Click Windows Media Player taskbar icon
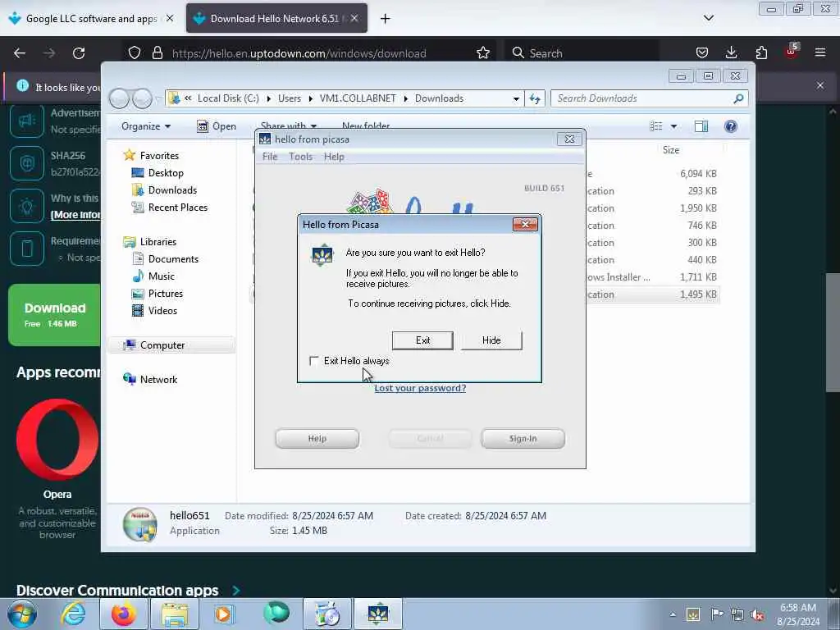Screen dimensions: 840x630 (x=224, y=614)
